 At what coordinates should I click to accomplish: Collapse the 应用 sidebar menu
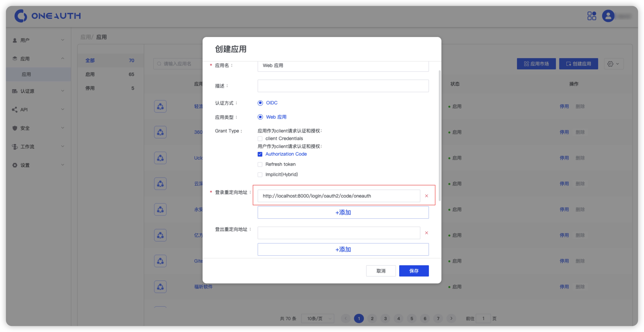pos(63,59)
